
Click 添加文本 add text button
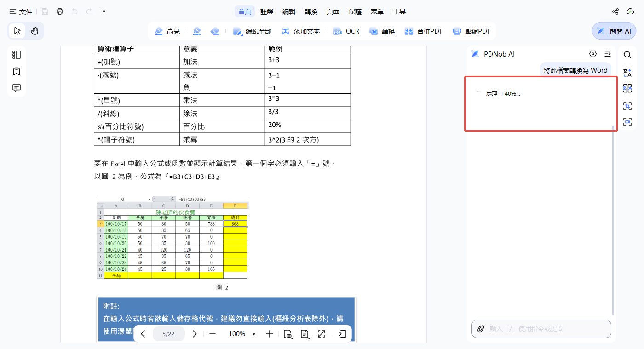point(301,31)
